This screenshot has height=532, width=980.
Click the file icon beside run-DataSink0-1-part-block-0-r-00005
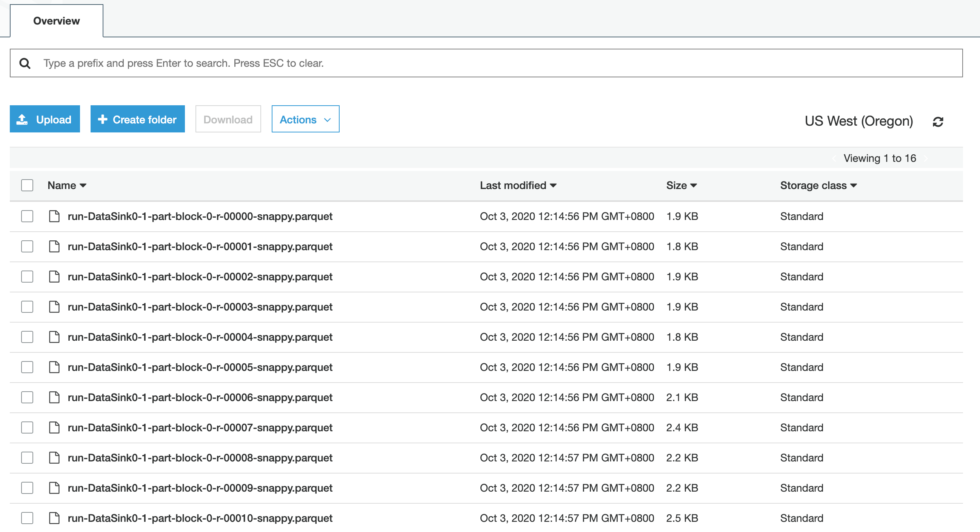(x=54, y=367)
